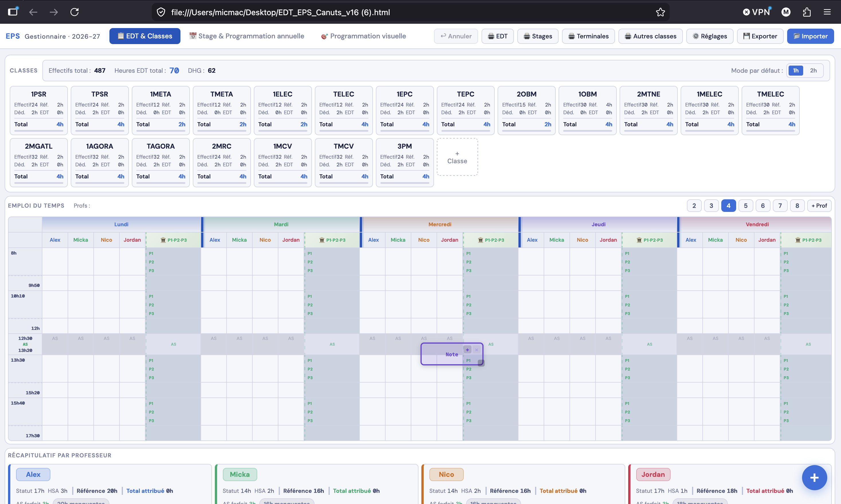Open the browser extensions icon
The image size is (841, 504).
807,12
